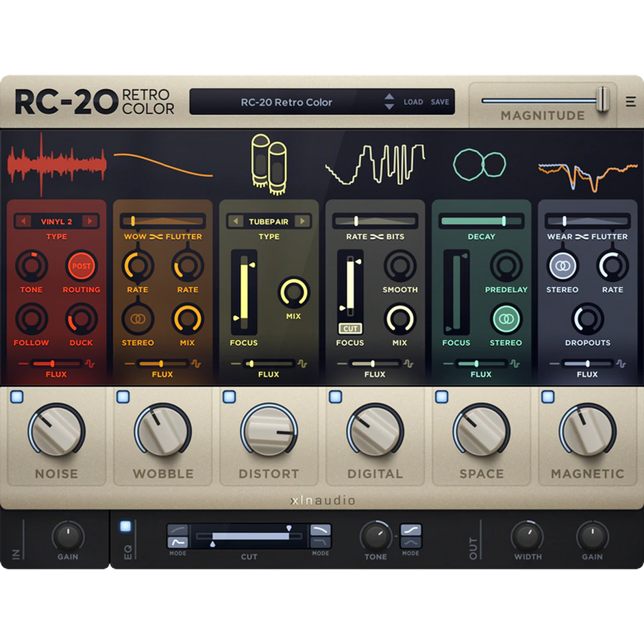The height and width of the screenshot is (644, 644).
Task: Switch to previous distortion type before Tubepair
Action: [x=236, y=221]
